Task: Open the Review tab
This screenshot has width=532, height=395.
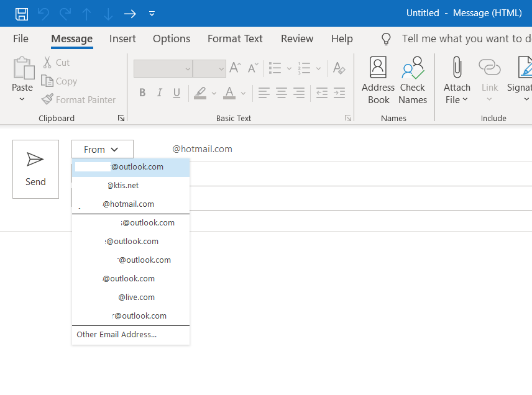Action: click(x=297, y=39)
